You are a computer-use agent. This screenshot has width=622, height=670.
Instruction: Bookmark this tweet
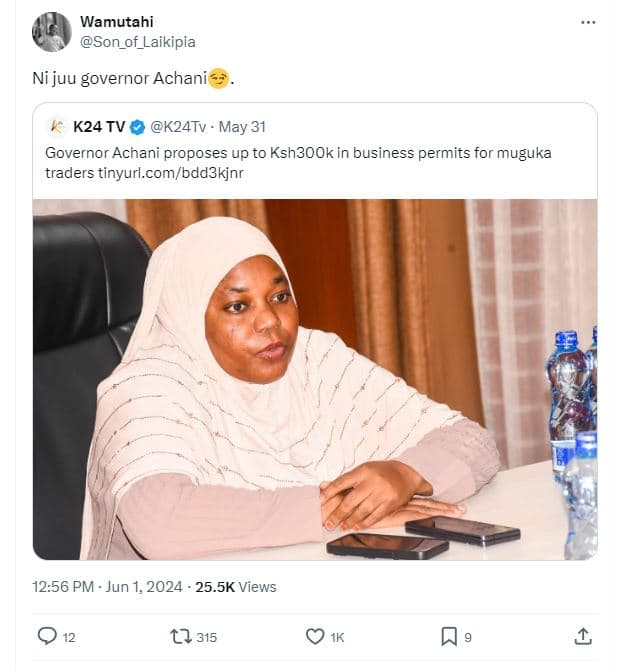coord(449,636)
